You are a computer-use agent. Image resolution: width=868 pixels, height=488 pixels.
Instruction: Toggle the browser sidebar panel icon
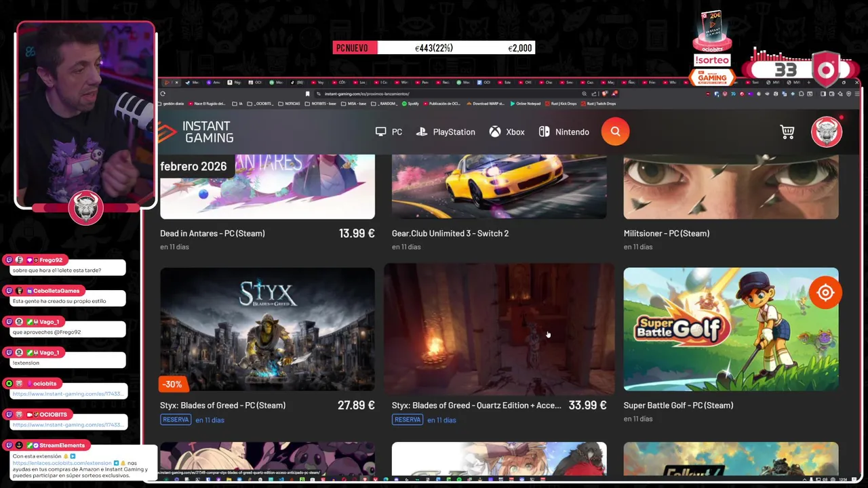coord(823,94)
